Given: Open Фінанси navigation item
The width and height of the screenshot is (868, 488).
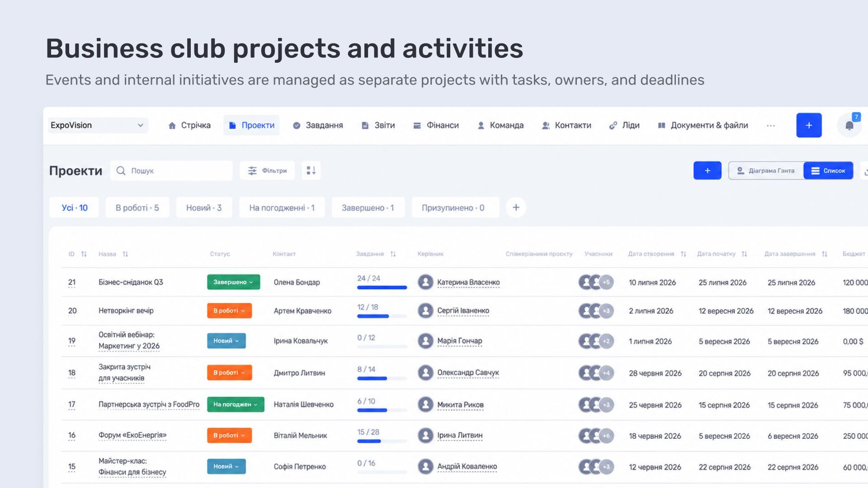Looking at the screenshot, I should (436, 125).
